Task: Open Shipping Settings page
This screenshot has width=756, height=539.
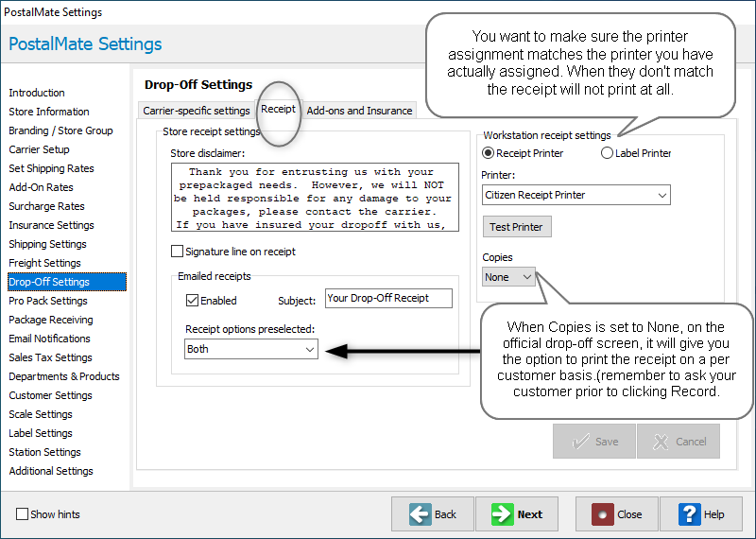Action: coord(47,244)
